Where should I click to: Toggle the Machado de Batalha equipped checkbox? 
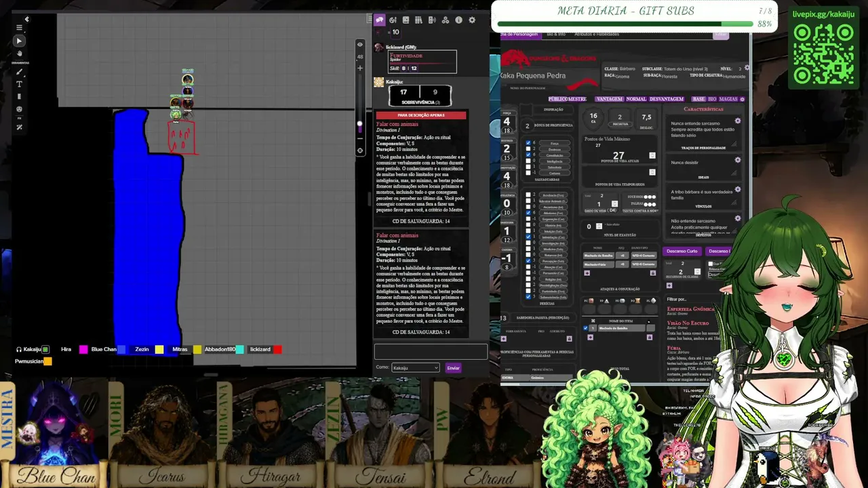coord(586,328)
